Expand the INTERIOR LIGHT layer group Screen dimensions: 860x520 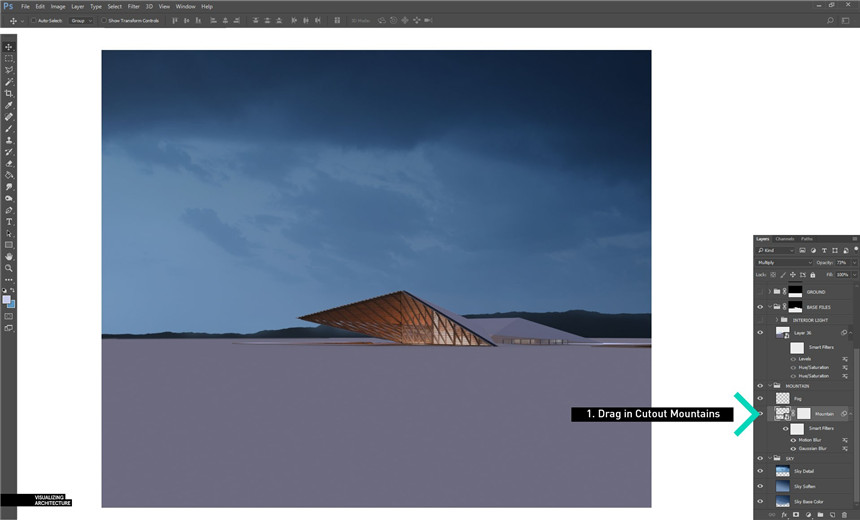click(777, 320)
